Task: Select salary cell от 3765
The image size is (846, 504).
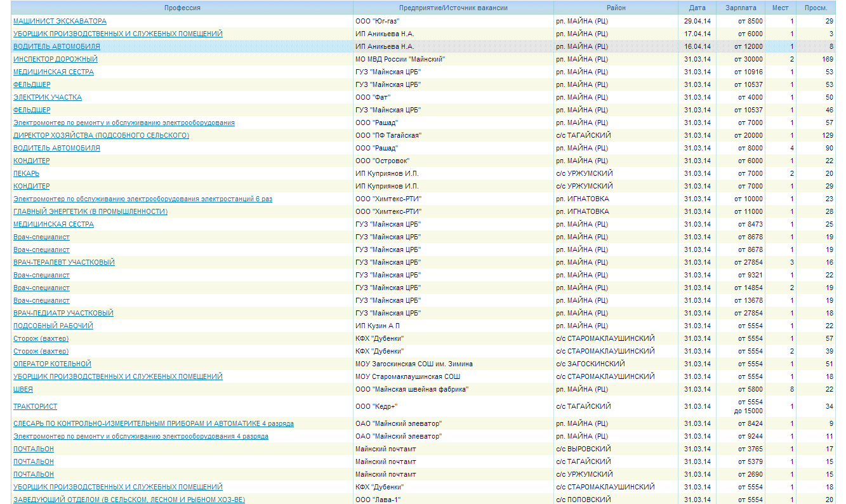Action: point(741,449)
